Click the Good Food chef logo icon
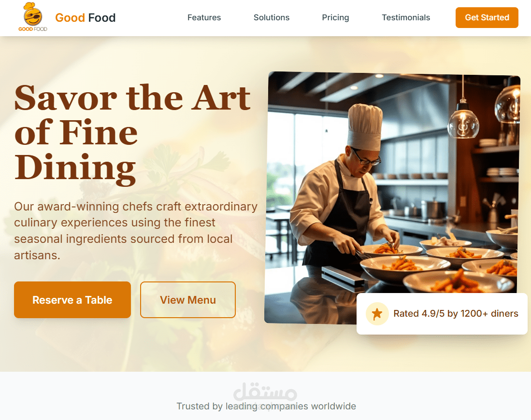531x420 pixels. (x=33, y=17)
